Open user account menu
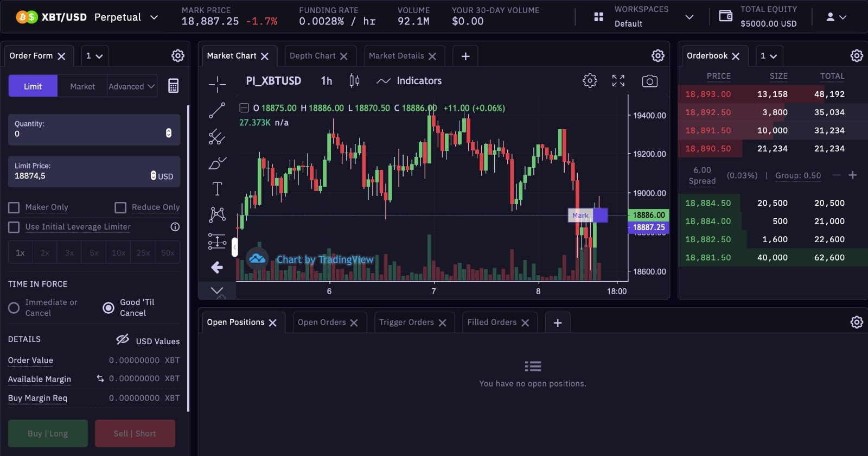Viewport: 868px width, 456px height. point(836,17)
